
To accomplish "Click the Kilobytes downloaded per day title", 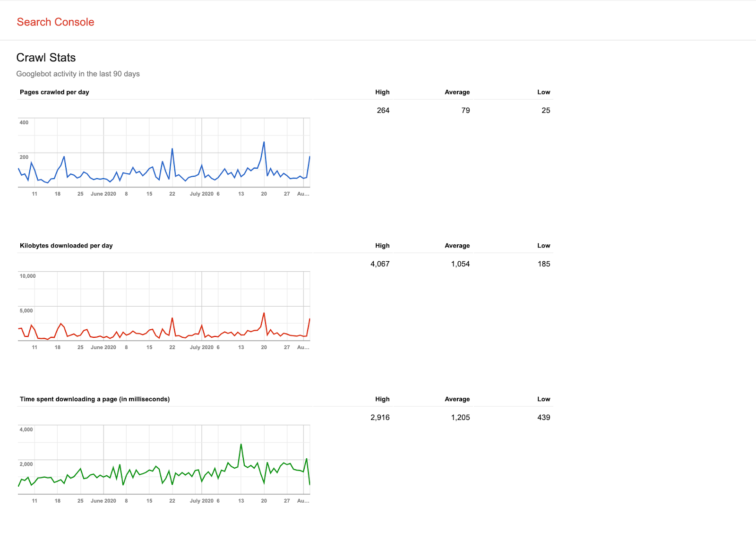I will point(66,246).
